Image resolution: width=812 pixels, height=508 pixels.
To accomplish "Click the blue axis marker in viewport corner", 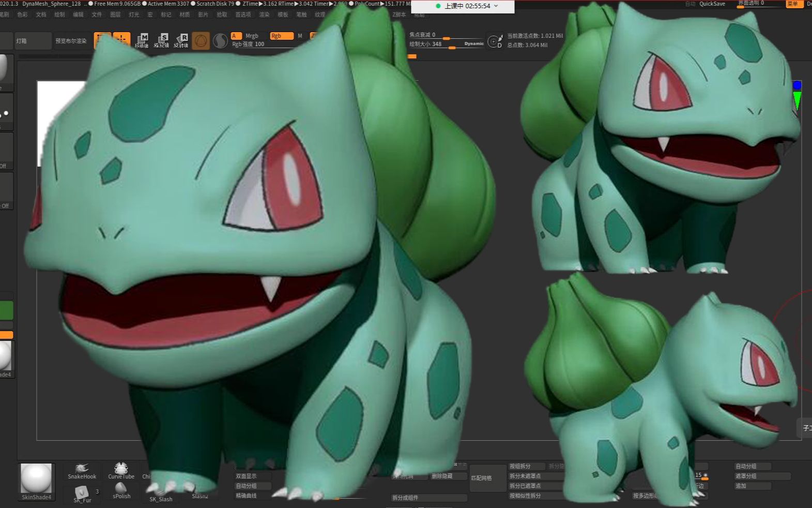I will point(797,85).
